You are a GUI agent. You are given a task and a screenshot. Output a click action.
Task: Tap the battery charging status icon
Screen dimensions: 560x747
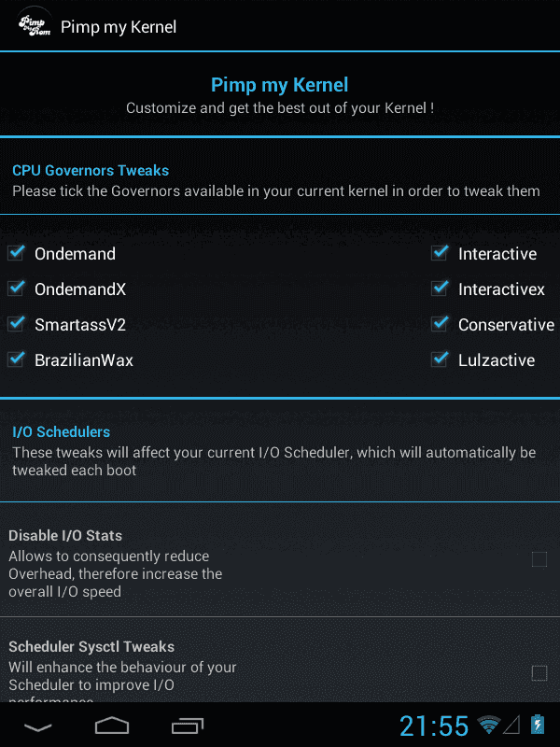538,725
